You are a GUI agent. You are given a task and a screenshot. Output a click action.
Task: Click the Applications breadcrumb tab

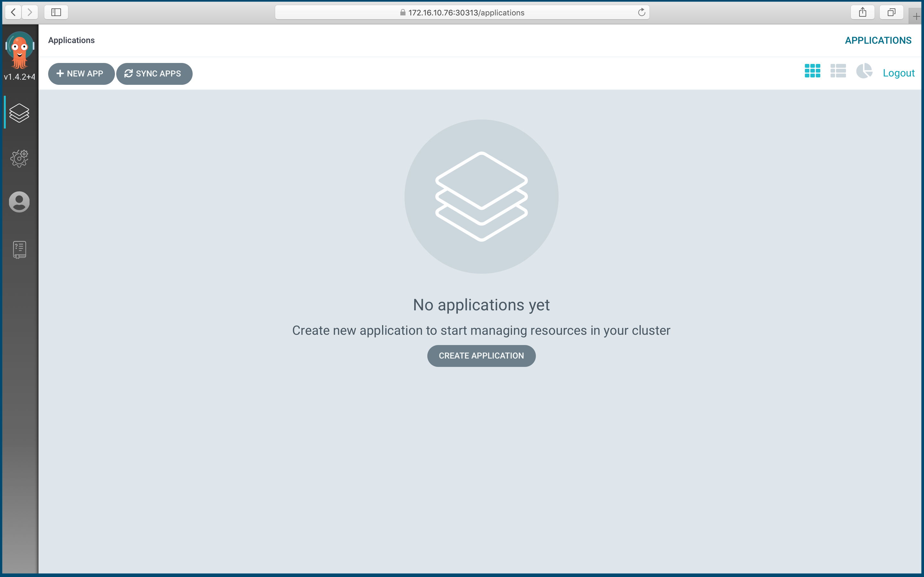tap(71, 40)
